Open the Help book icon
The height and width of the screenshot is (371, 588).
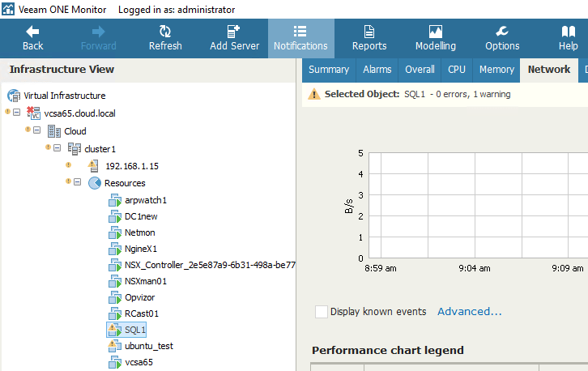(x=568, y=32)
